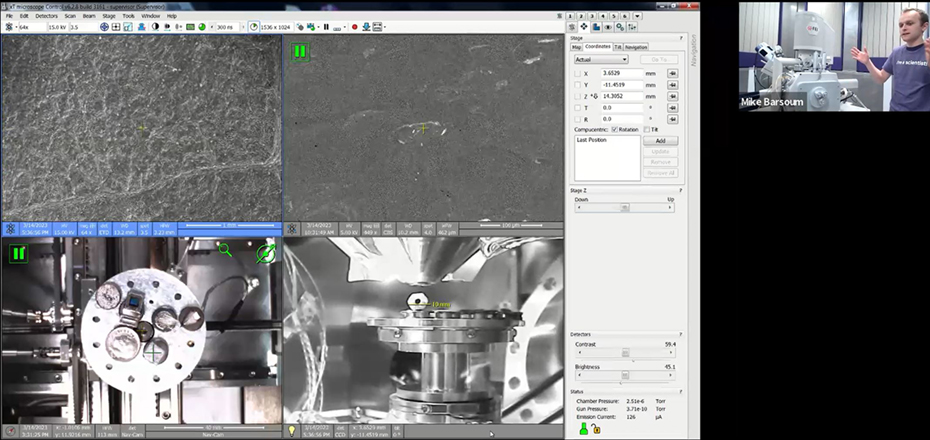Viewport: 930px width, 440px height.
Task: Open the sliders settings page icon
Action: 632,27
